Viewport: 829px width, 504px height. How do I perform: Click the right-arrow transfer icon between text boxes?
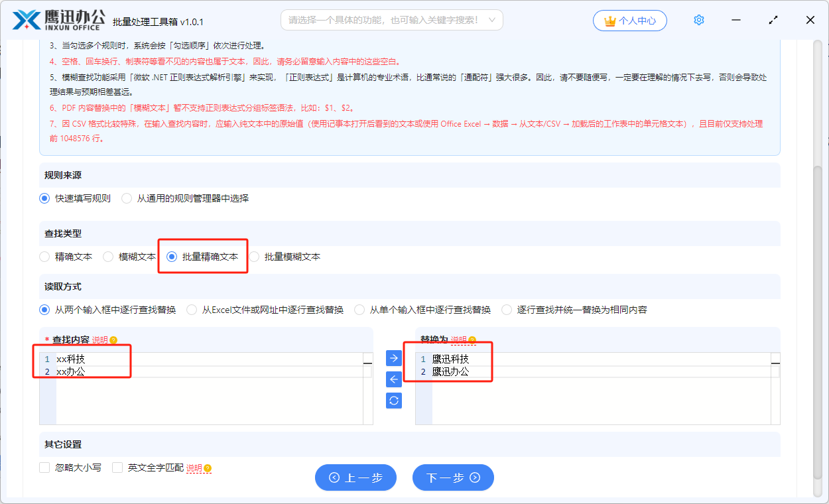393,357
